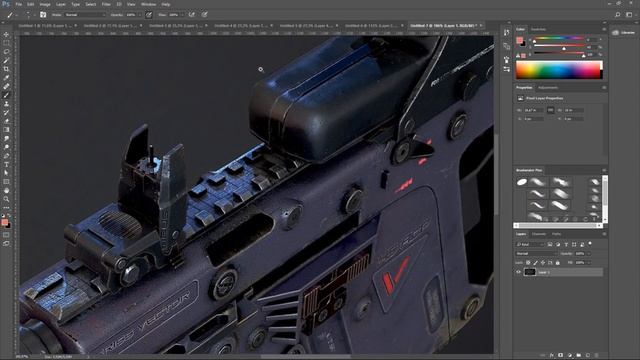This screenshot has height=360, width=640.
Task: Toggle pressure for size in options bar
Action: (x=204, y=15)
